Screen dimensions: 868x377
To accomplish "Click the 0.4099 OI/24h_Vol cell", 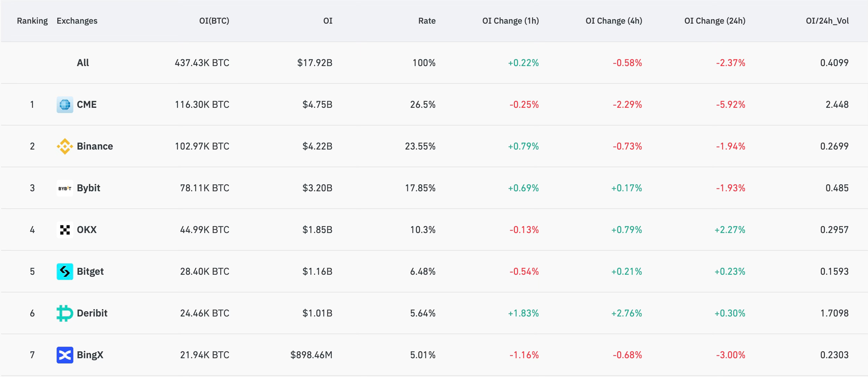I will click(834, 63).
